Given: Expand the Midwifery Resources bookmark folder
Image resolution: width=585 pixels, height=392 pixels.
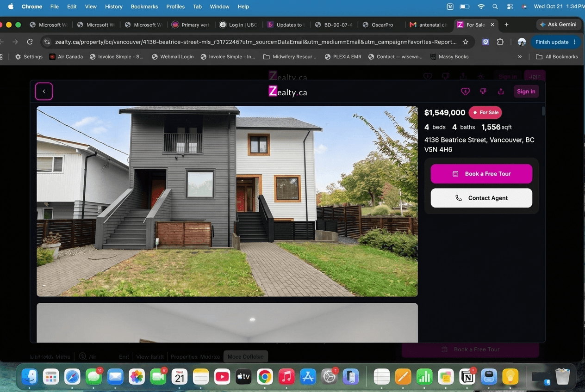Looking at the screenshot, I should click(290, 57).
